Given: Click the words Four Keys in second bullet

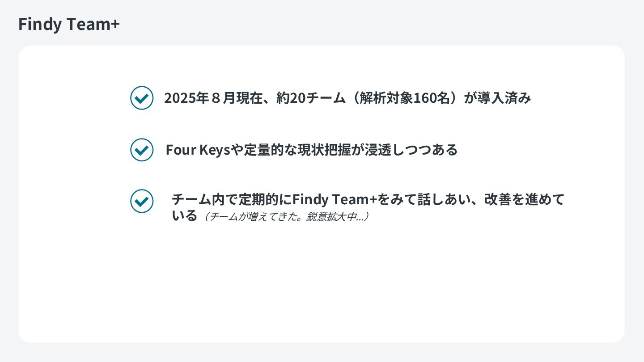Looking at the screenshot, I should (198, 150).
